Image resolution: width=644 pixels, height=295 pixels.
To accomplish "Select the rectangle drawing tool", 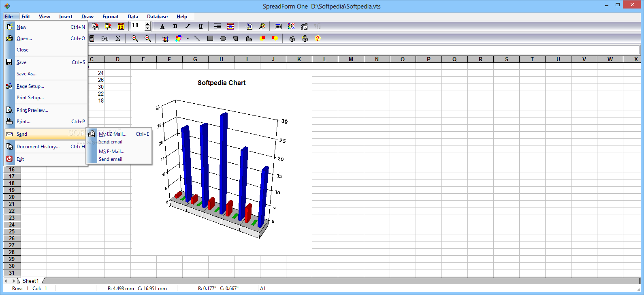I will pos(210,38).
